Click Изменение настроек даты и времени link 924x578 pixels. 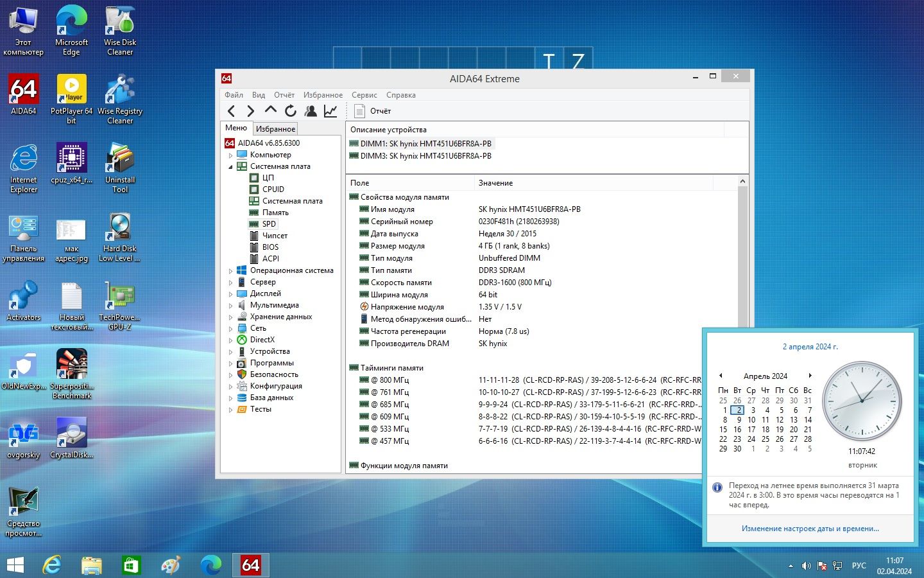[810, 529]
